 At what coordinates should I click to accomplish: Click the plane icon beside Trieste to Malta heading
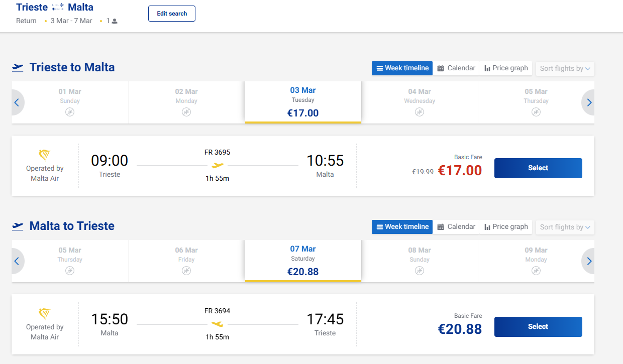click(18, 68)
